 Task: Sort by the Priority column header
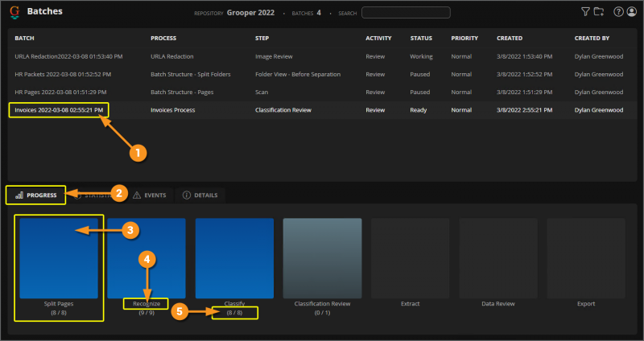coord(464,38)
